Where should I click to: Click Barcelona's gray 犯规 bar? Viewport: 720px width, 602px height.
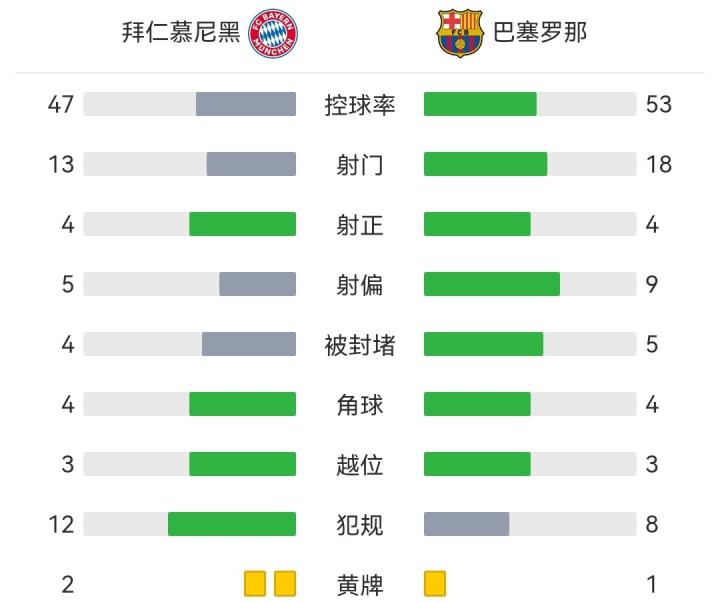pyautogui.click(x=467, y=524)
